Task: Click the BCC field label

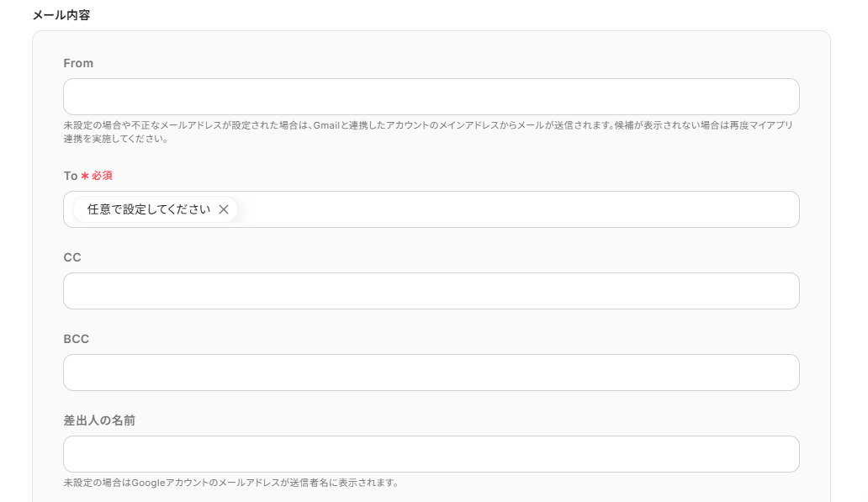Action: 76,339
